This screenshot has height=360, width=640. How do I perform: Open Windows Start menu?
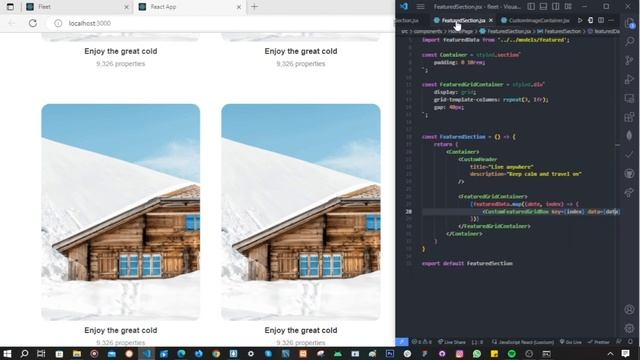(x=7, y=353)
